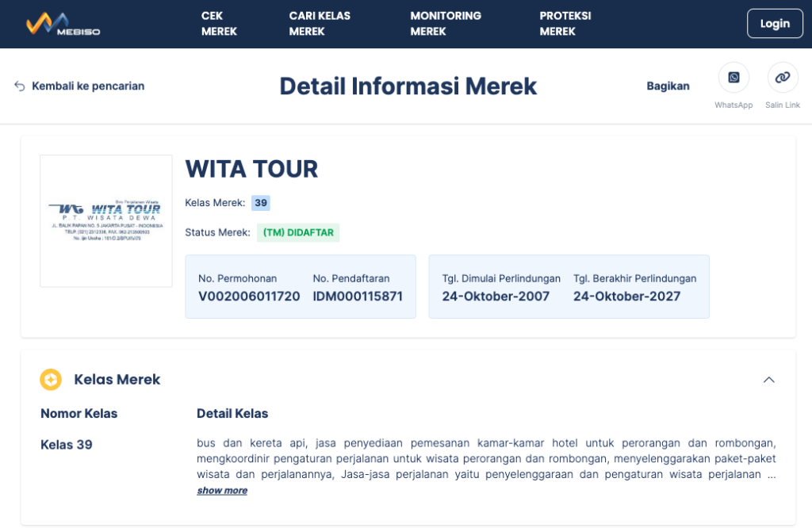This screenshot has height=528, width=812.
Task: Click the Tgl. Berakhir Perlindungan label
Action: click(x=634, y=278)
